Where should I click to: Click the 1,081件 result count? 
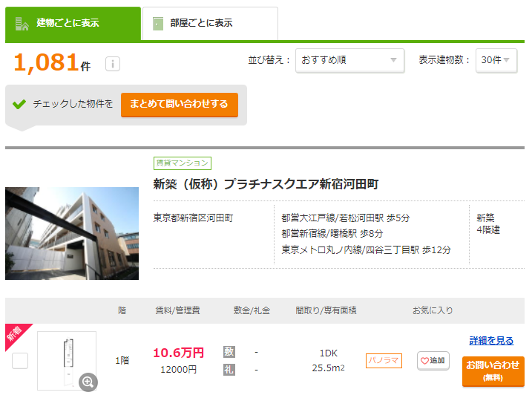click(x=52, y=63)
